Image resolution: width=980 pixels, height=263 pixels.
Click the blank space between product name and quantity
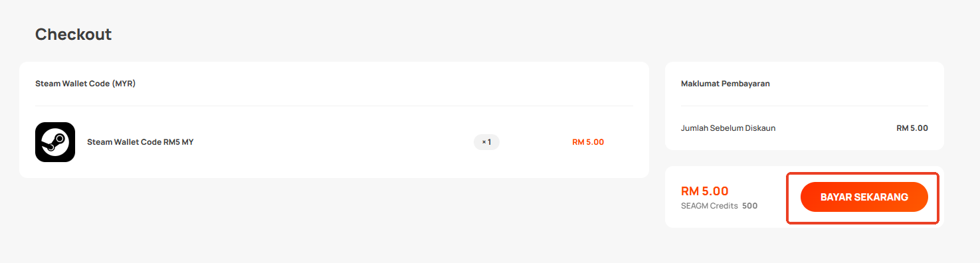(332, 142)
